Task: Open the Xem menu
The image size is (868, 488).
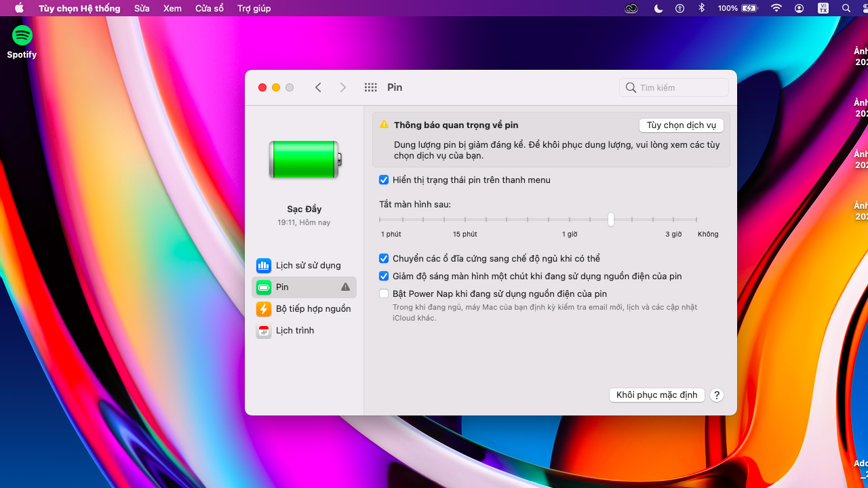Action: [x=172, y=8]
